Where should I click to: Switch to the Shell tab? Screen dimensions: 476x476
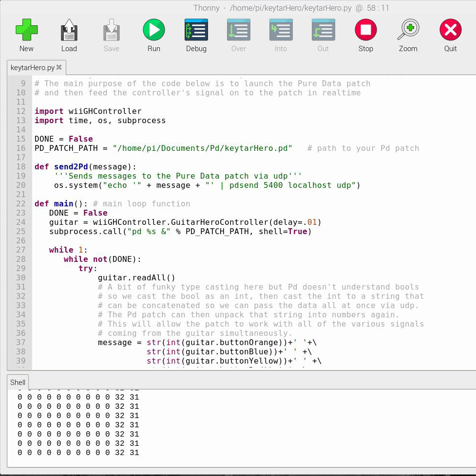18,382
